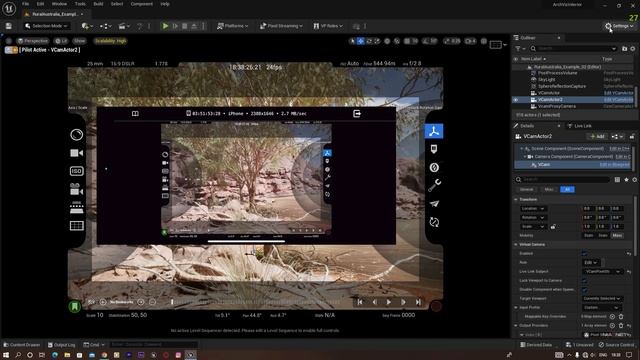This screenshot has width=640, height=360.
Task: Collapse the Virtual Camera section
Action: point(516,244)
